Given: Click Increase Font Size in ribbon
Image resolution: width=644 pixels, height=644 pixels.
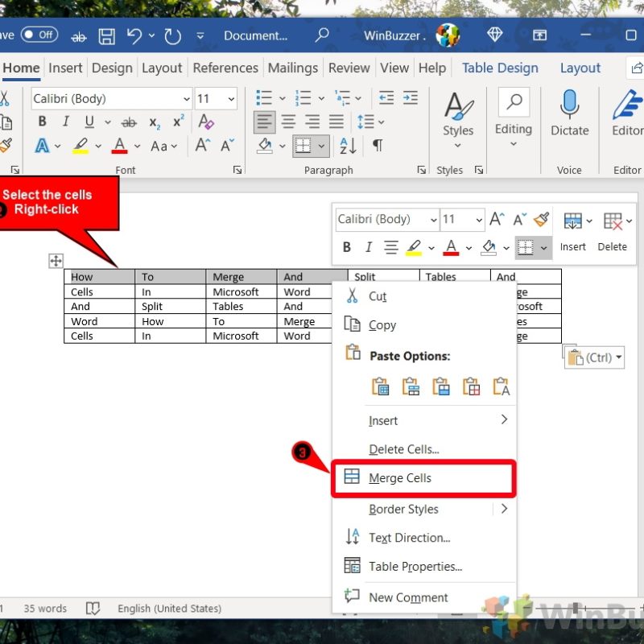Looking at the screenshot, I should pos(202,145).
